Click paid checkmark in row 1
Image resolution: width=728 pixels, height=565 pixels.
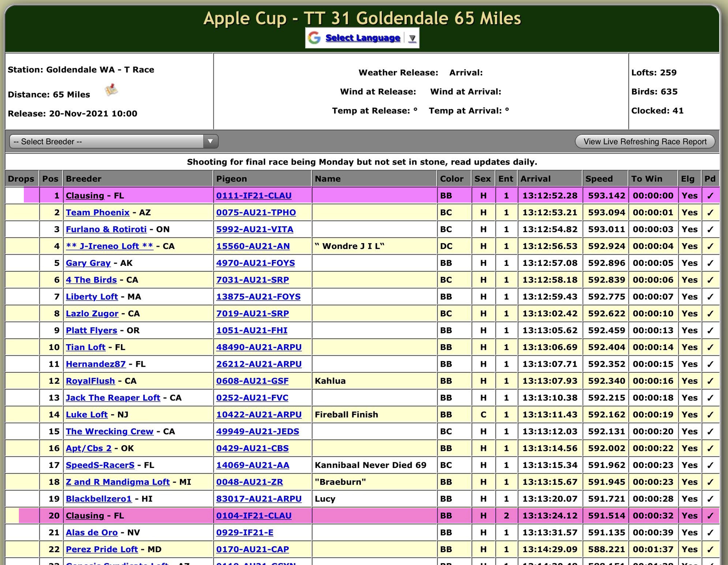[x=710, y=196]
